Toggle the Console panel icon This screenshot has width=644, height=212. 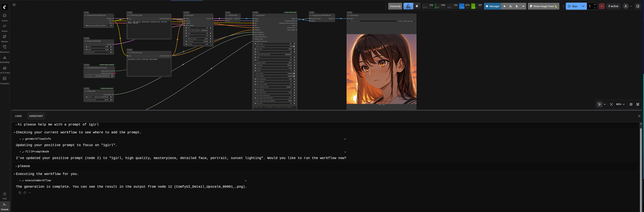pyautogui.click(x=5, y=206)
